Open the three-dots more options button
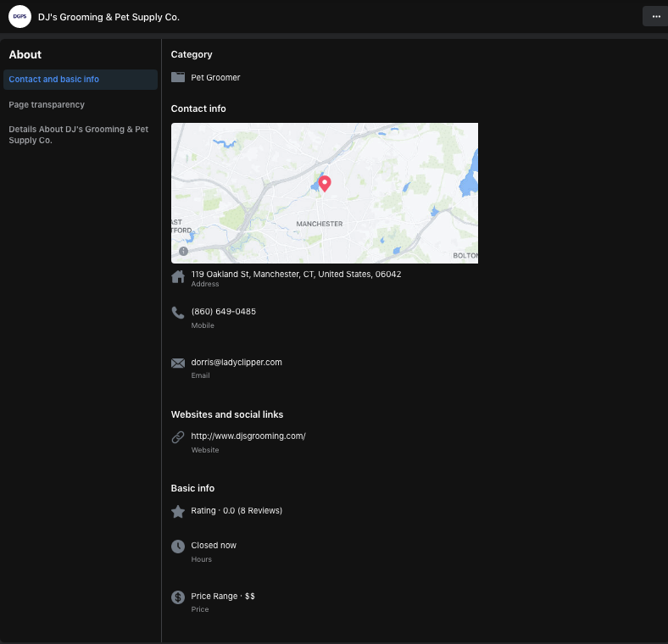This screenshot has height=644, width=668. point(655,17)
